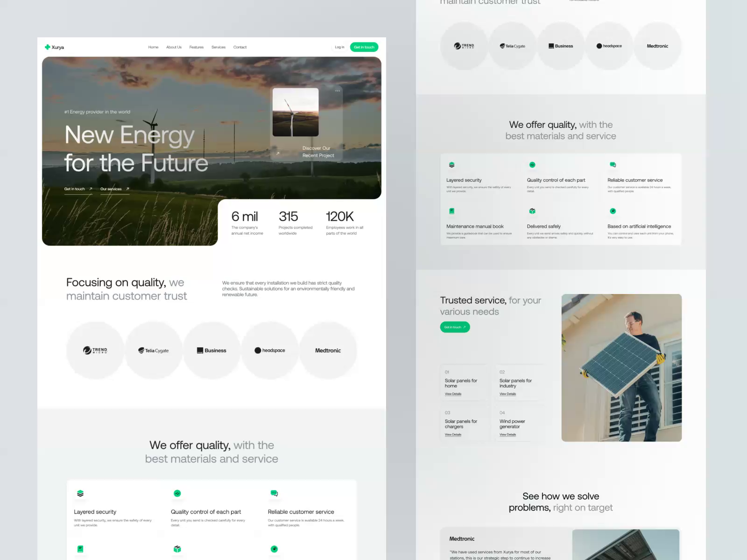Click the Trusted service heading
Viewport: 747px width, 560px height.
[x=491, y=306]
